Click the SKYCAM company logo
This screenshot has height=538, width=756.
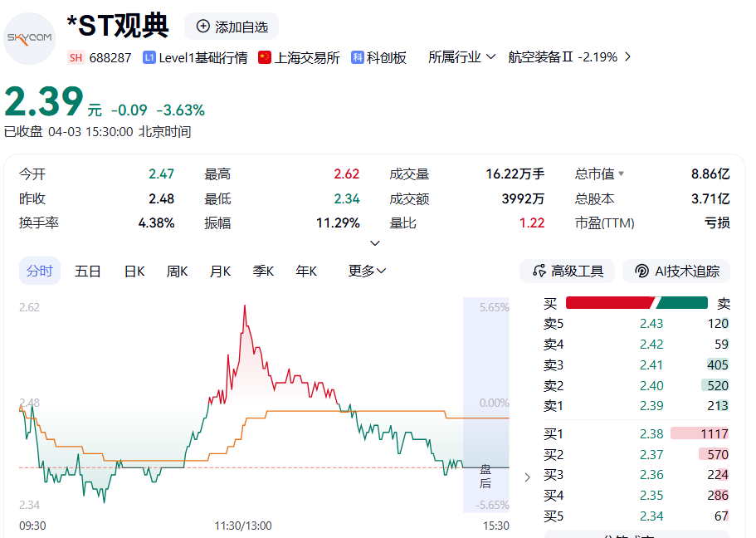point(30,38)
